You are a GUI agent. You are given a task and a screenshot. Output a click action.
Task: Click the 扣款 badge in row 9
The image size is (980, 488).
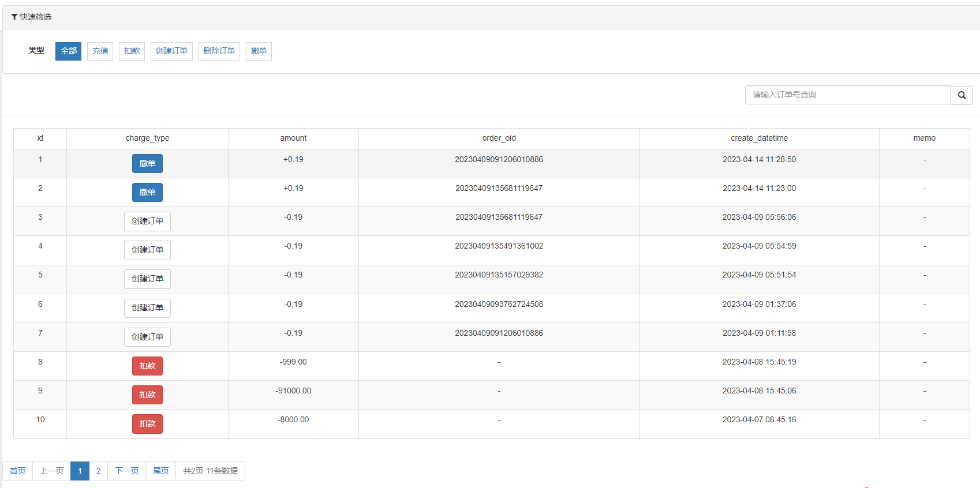click(147, 395)
